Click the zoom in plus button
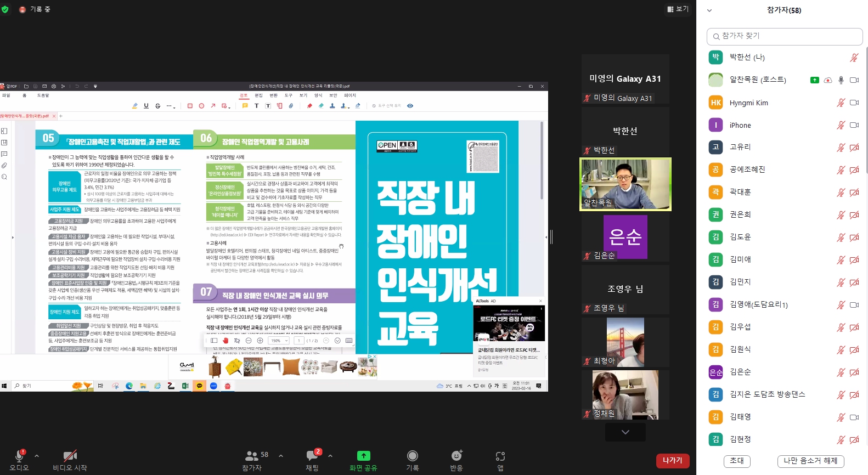Image resolution: width=868 pixels, height=475 pixels. 260,341
